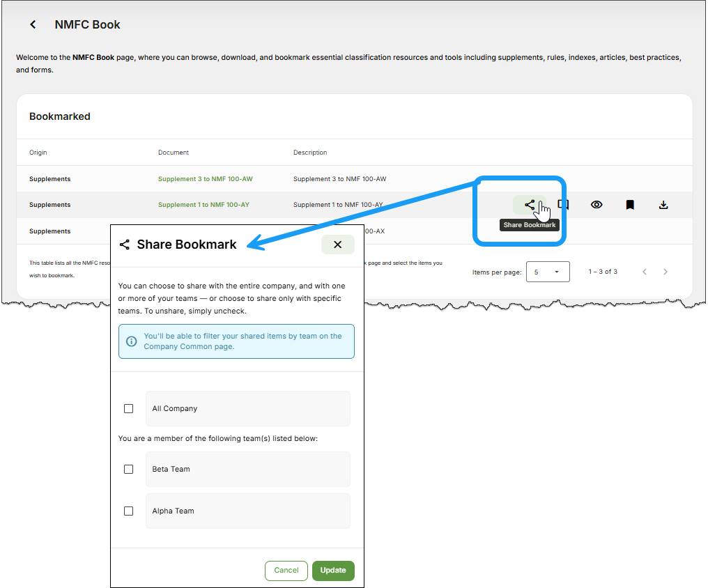This screenshot has height=588, width=708.
Task: Open Supplement 3 to NMF 100-AW link
Action: pos(205,179)
